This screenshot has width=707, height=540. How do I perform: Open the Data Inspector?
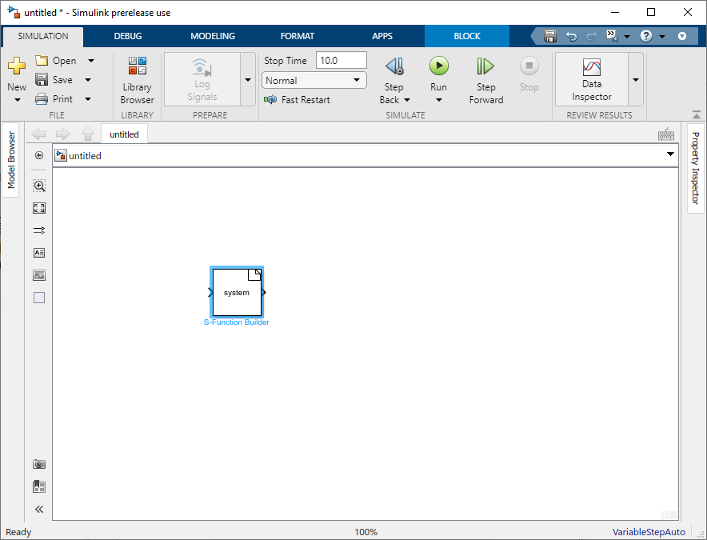coord(592,79)
